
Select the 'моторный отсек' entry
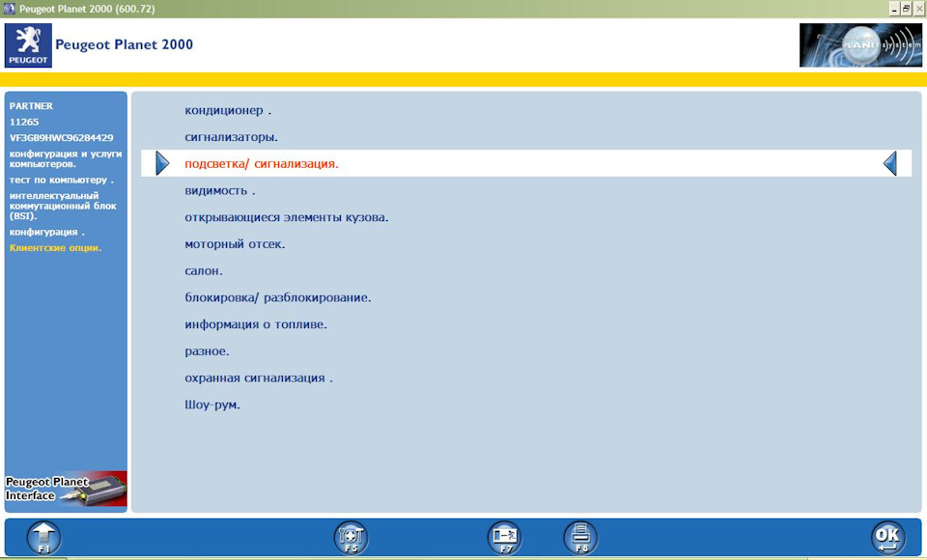[235, 244]
